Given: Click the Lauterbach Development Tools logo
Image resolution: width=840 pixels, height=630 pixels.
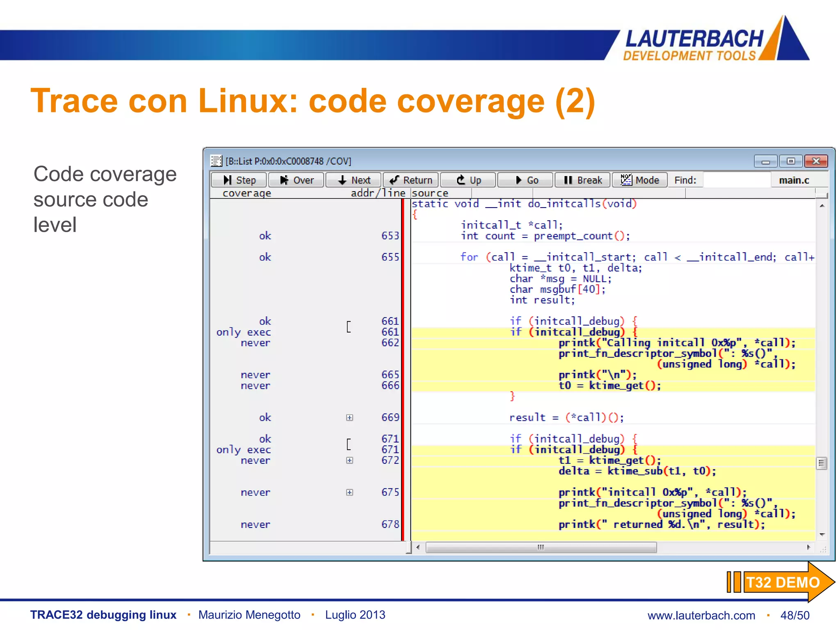Looking at the screenshot, I should click(x=717, y=39).
